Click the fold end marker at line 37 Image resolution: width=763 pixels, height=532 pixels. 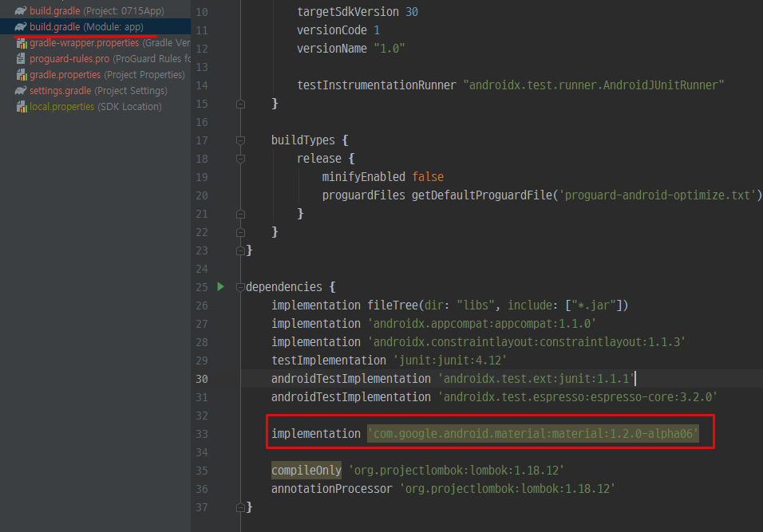pyautogui.click(x=240, y=508)
